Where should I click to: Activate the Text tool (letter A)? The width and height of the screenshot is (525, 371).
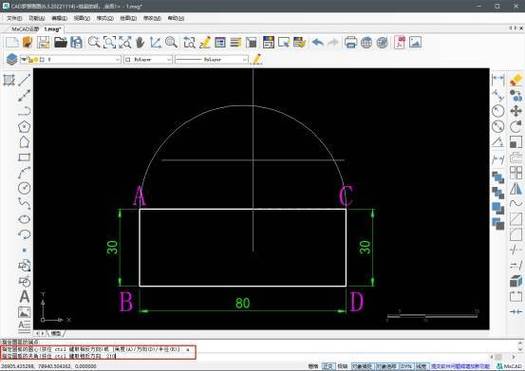tap(24, 297)
